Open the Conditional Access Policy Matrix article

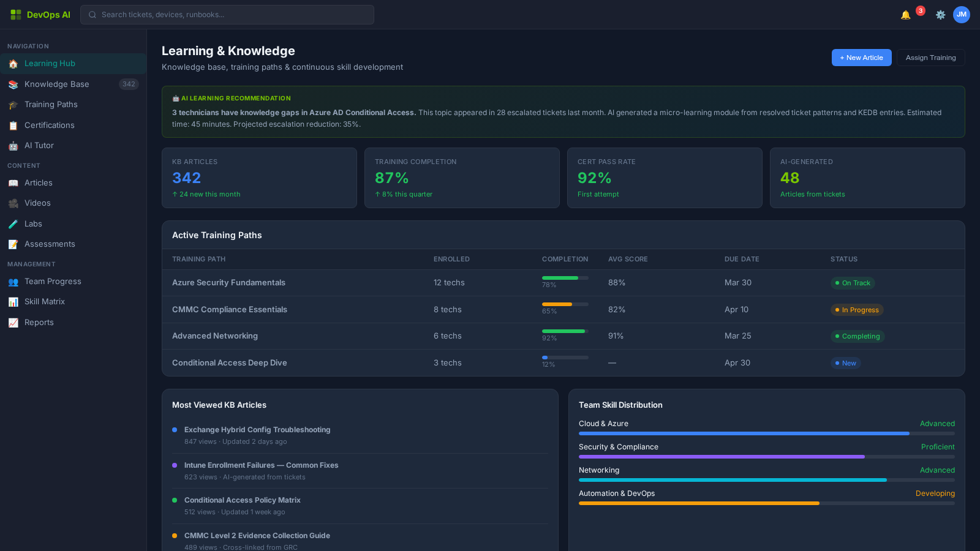point(242,500)
